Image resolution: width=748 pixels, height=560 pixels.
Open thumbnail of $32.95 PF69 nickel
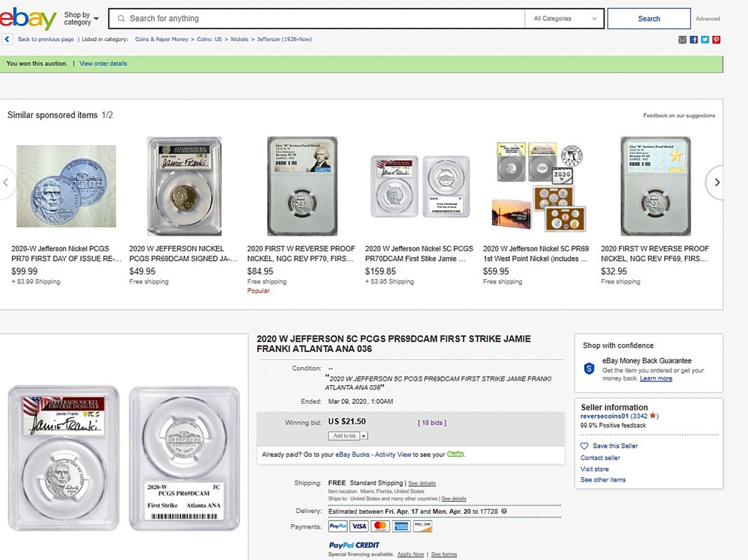(x=655, y=186)
